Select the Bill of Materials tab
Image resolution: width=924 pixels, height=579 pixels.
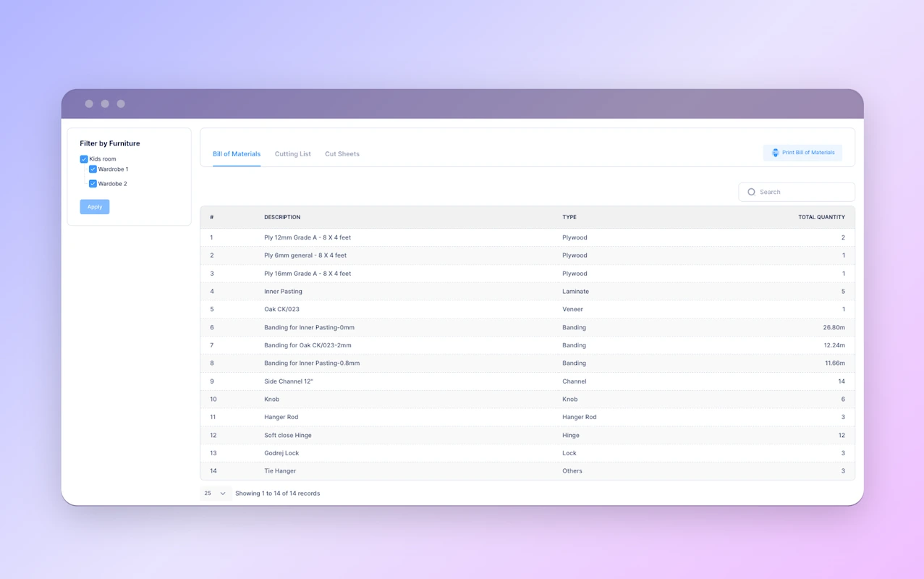[x=236, y=153]
